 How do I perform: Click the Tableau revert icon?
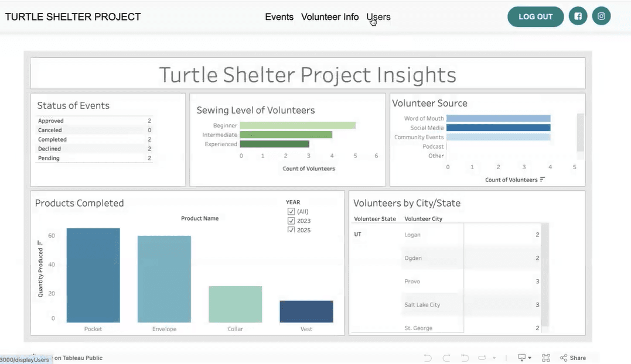point(465,358)
